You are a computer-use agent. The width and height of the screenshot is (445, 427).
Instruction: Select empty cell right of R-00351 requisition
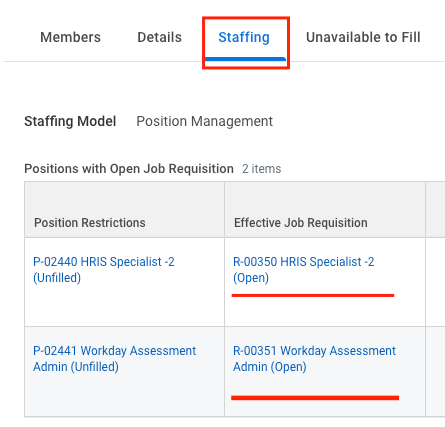click(x=435, y=371)
